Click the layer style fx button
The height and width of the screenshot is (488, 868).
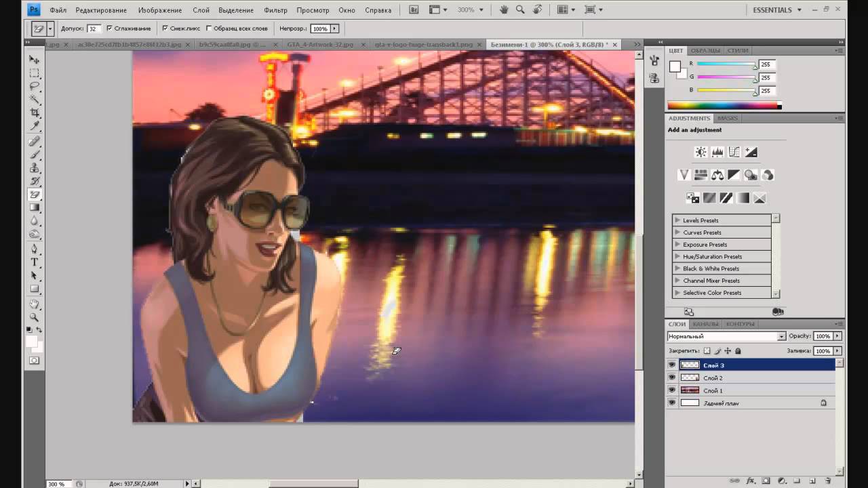[x=751, y=481]
